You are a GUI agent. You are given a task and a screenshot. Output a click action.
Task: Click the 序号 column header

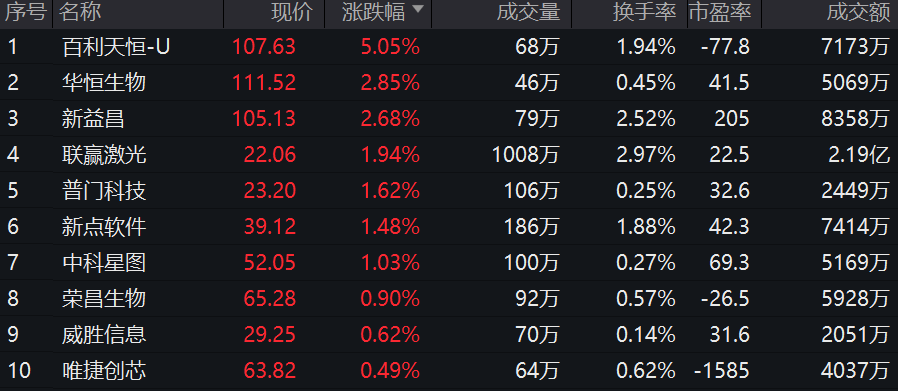pos(26,13)
